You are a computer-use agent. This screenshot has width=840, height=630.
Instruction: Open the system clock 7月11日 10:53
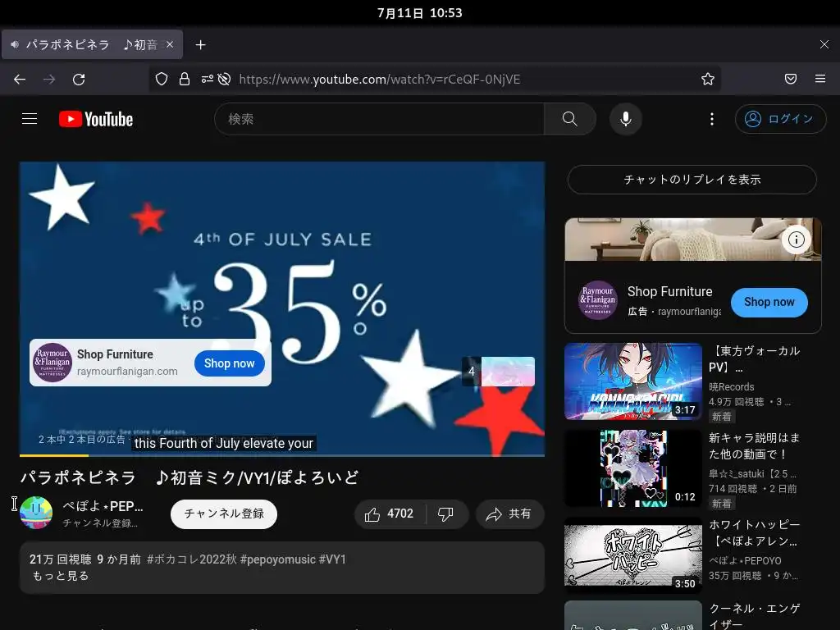419,13
